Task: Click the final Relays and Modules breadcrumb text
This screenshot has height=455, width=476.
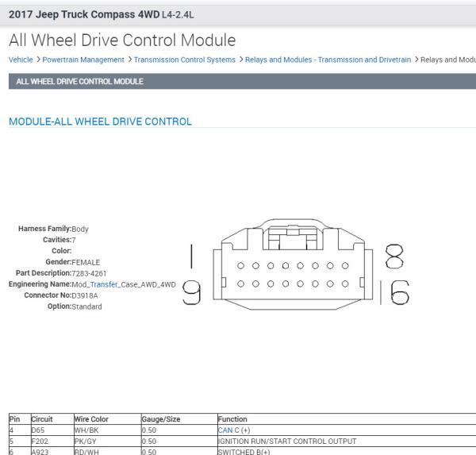Action: (448, 60)
